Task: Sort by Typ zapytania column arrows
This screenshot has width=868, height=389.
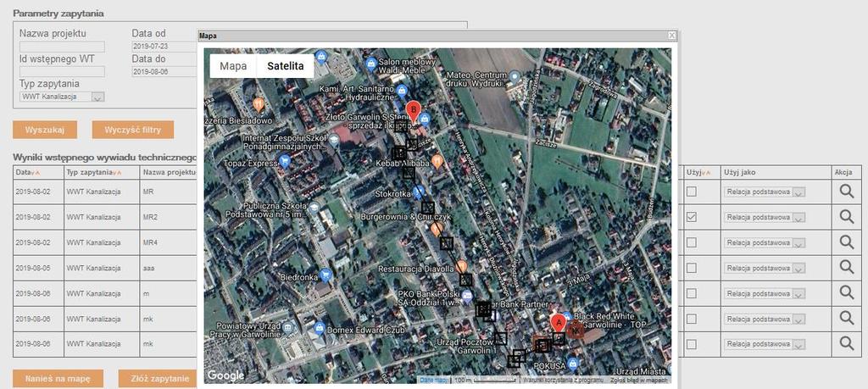Action: pos(117,173)
